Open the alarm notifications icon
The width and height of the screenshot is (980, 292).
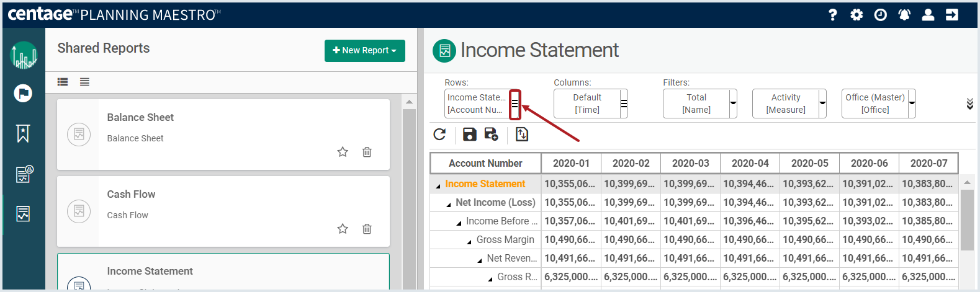tap(904, 15)
